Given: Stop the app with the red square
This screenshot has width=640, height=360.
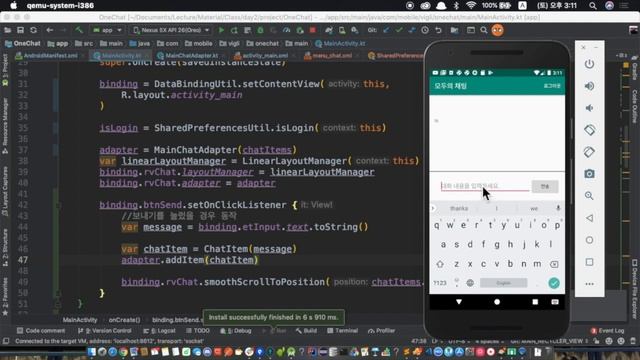Looking at the screenshot, I should click(313, 30).
